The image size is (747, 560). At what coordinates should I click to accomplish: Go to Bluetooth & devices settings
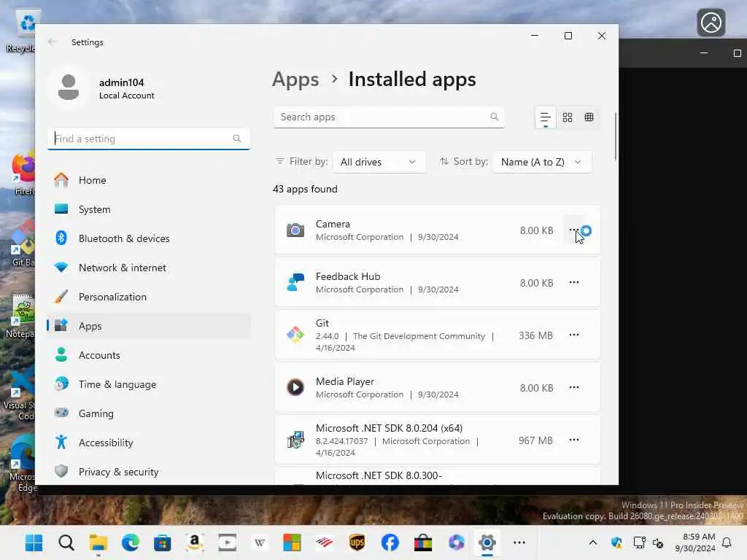[148, 238]
